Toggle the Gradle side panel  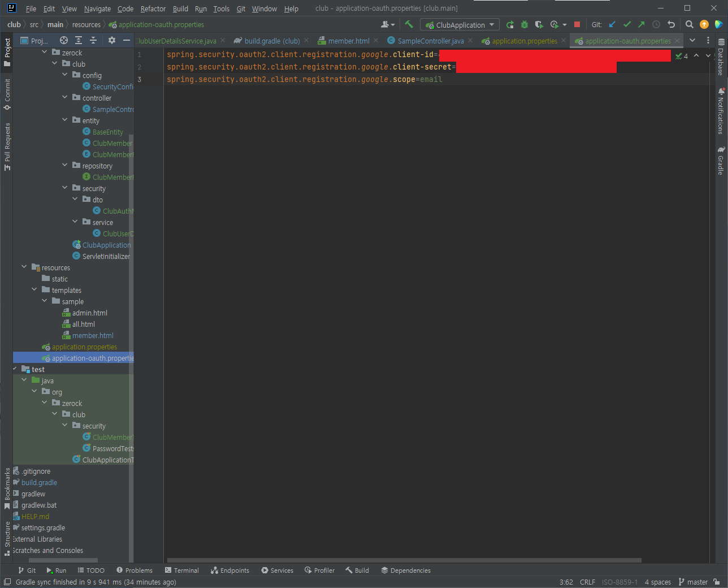(721, 161)
